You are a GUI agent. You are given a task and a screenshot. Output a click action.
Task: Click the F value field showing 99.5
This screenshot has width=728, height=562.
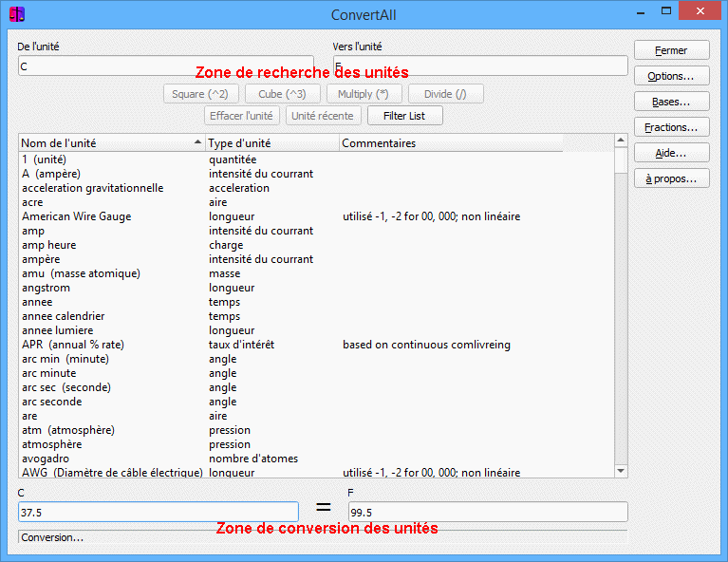[488, 513]
